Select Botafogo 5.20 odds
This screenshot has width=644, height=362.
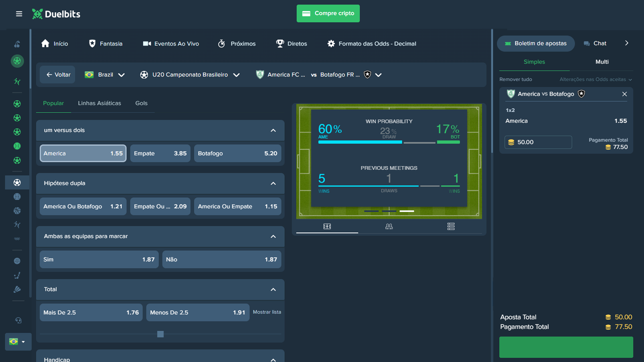[237, 154]
